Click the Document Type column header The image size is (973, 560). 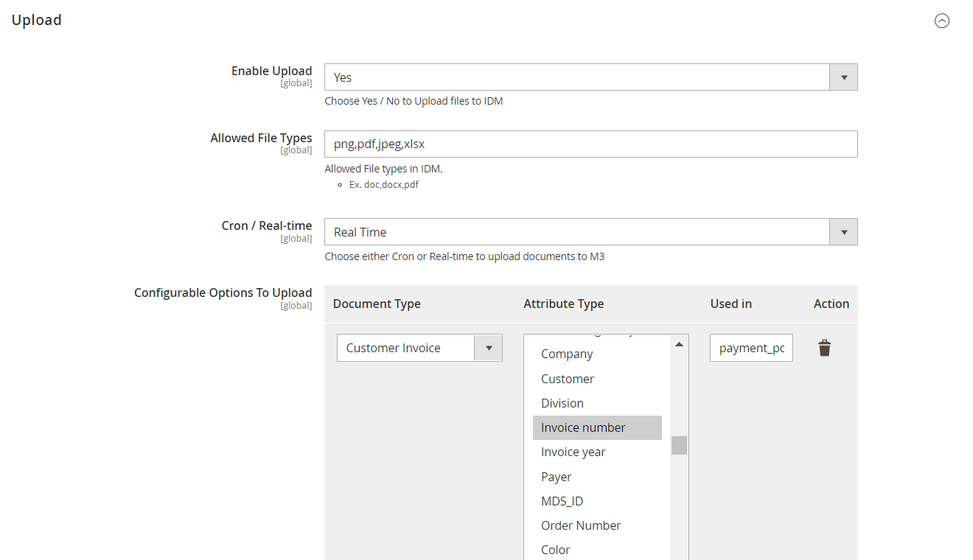coord(377,304)
